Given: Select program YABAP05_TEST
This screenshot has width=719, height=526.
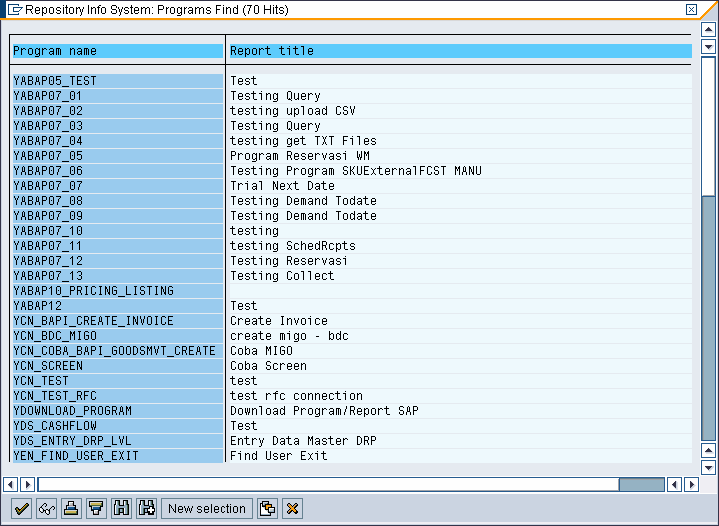Looking at the screenshot, I should click(118, 81).
